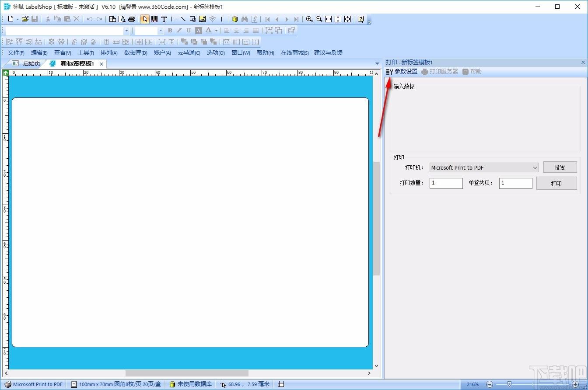Select the diagonal line tool
588x390 pixels.
[183, 19]
